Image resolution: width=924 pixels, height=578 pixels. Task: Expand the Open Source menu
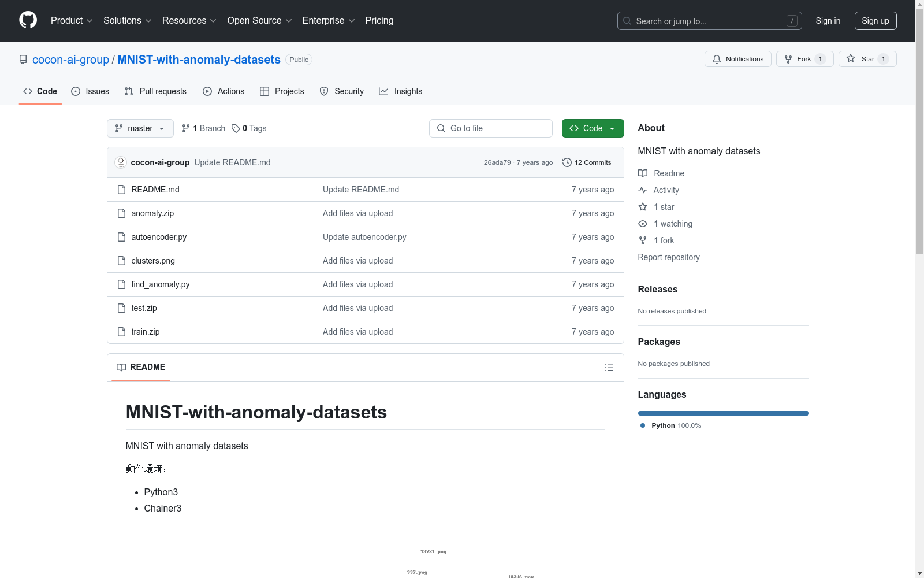point(260,21)
